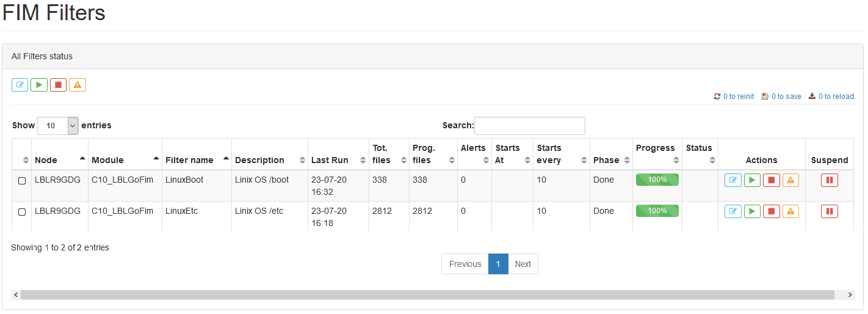Open the 0 to reinit link

point(734,97)
